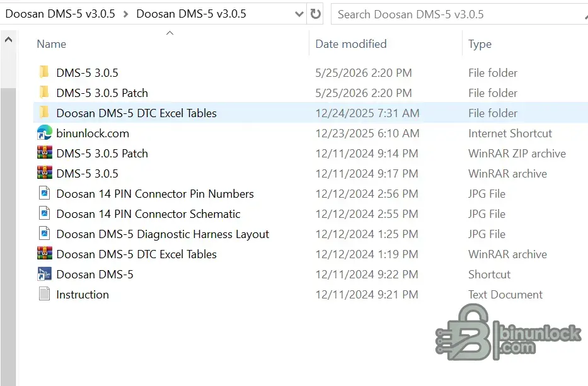
Task: Click the Shortcut type cell of Doosan DMS-5
Action: tap(489, 275)
